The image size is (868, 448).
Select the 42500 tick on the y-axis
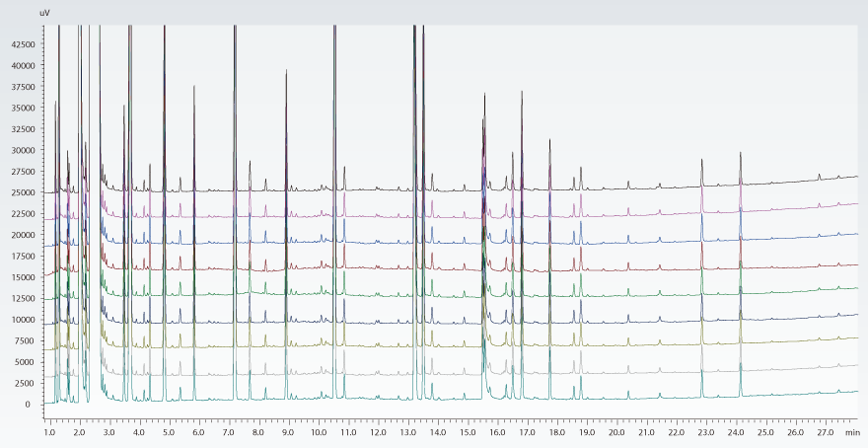coord(20,44)
